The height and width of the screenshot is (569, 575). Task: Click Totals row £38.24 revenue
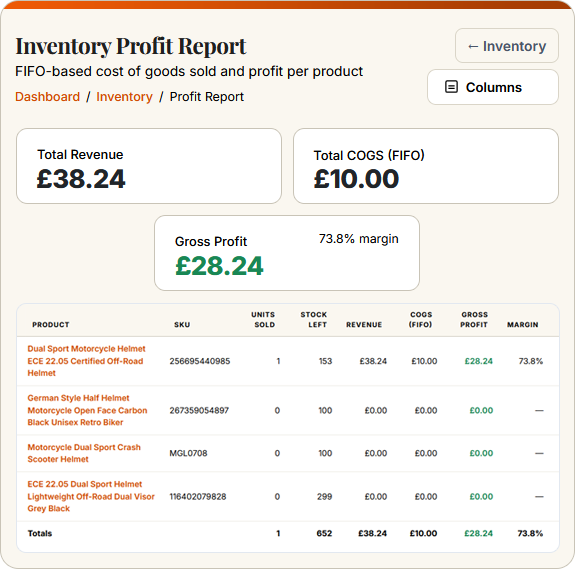click(372, 533)
